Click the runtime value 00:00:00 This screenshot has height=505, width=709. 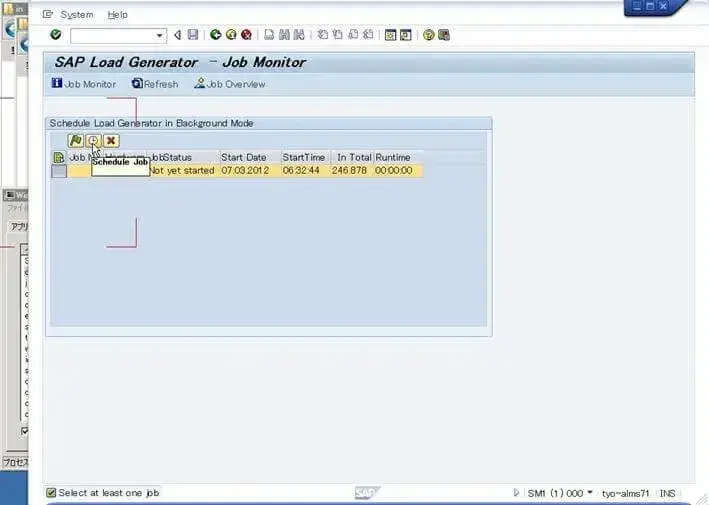point(399,170)
